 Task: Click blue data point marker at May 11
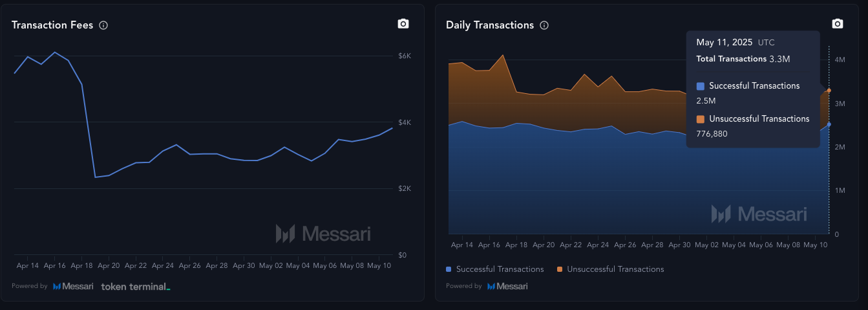[829, 124]
